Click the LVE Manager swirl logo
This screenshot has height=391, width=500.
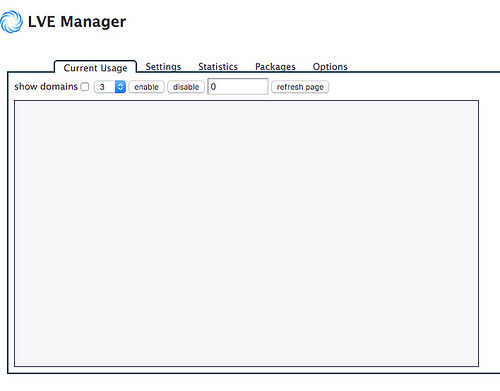pyautogui.click(x=12, y=22)
